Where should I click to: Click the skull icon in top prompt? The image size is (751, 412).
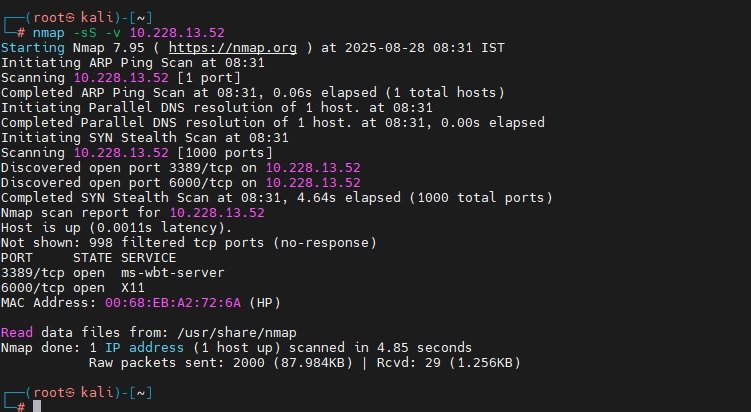[70, 18]
